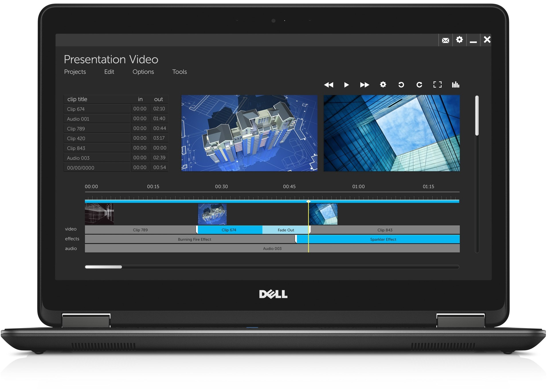Viewport: 548px width, 392px height.
Task: Select Audio 001 row in clip list
Action: 116,119
